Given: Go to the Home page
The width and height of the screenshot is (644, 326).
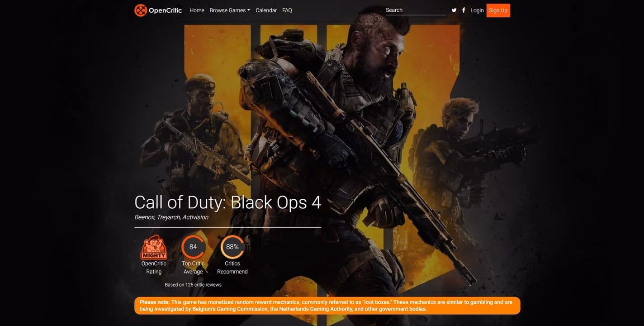Looking at the screenshot, I should coord(197,10).
